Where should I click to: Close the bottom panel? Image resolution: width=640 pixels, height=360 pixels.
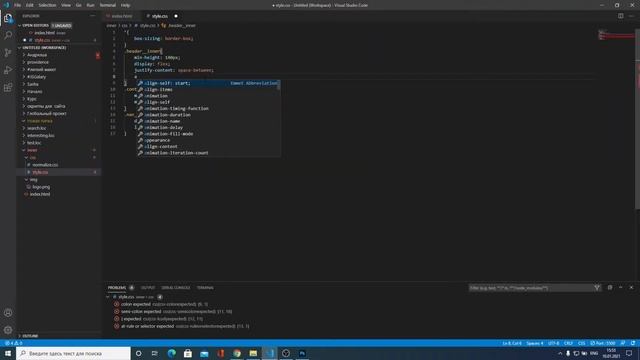631,288
